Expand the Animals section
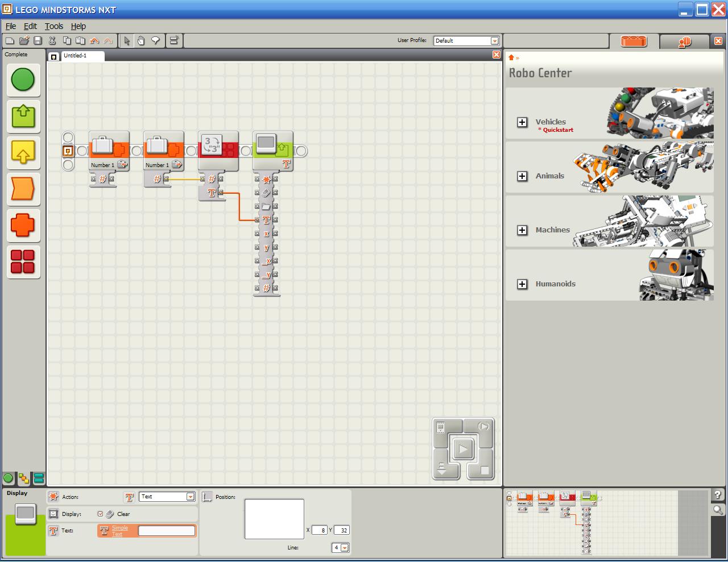The width and height of the screenshot is (728, 562). 522,176
